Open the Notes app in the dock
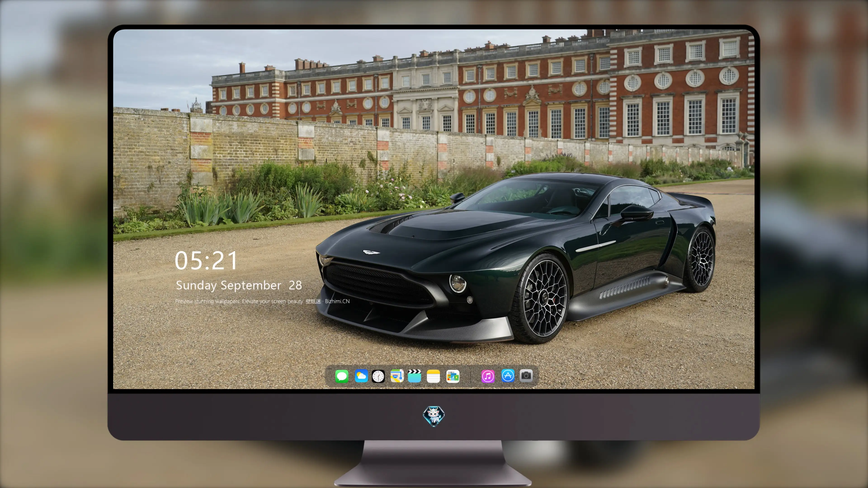 (x=433, y=376)
